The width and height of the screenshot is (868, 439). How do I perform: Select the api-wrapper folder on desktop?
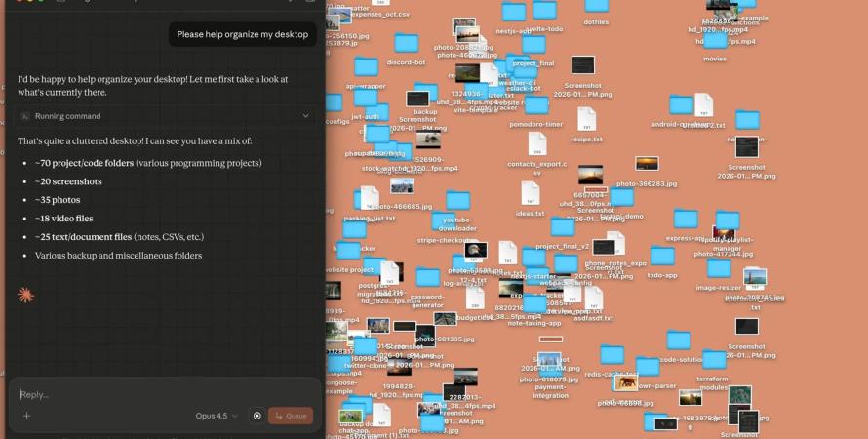coord(366,67)
